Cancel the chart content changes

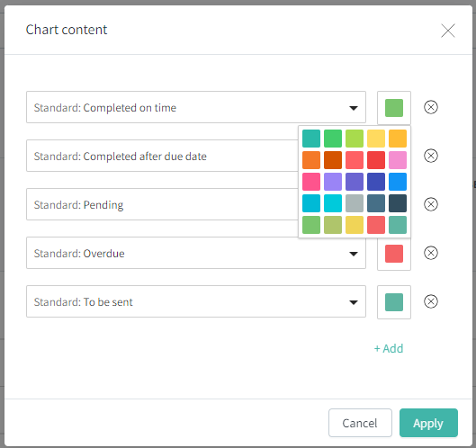[x=360, y=423]
